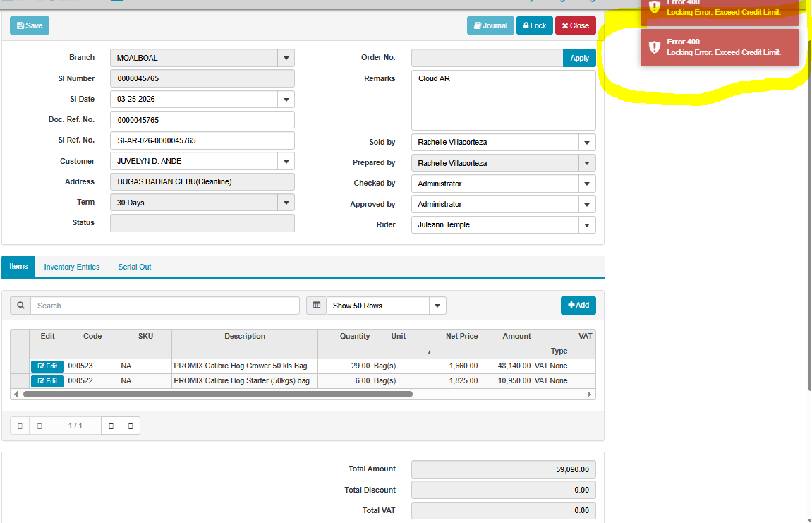The image size is (812, 523).
Task: Click the table grid icon beside Show 50 Rows
Action: [x=316, y=306]
